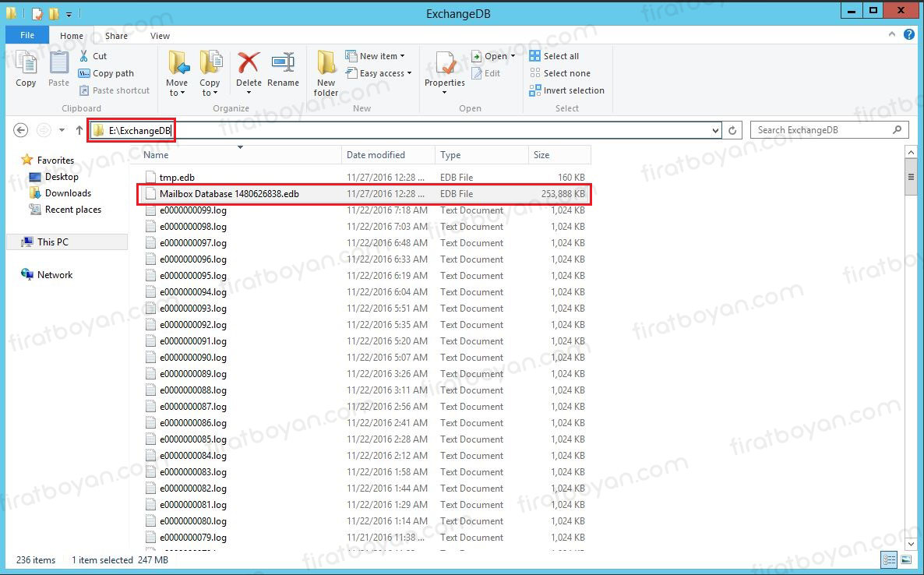This screenshot has height=575, width=924.
Task: Sort by the Type column header
Action: pyautogui.click(x=481, y=155)
